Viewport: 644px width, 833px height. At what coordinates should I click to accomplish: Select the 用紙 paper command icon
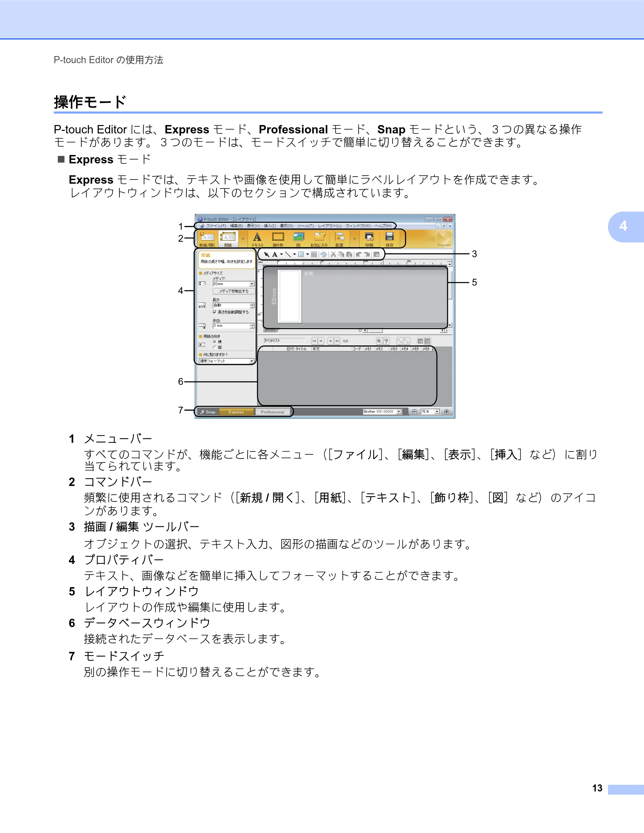(228, 239)
